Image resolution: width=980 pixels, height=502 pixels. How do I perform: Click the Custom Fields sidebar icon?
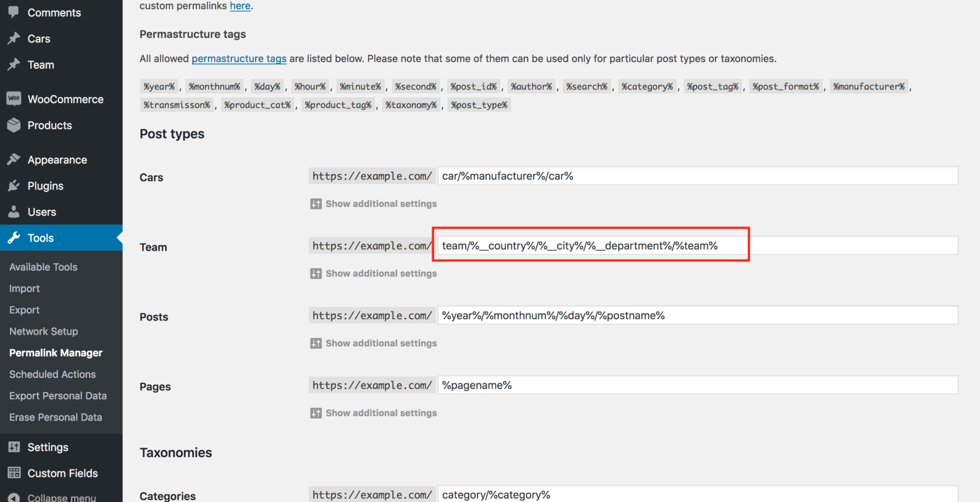pyautogui.click(x=14, y=472)
